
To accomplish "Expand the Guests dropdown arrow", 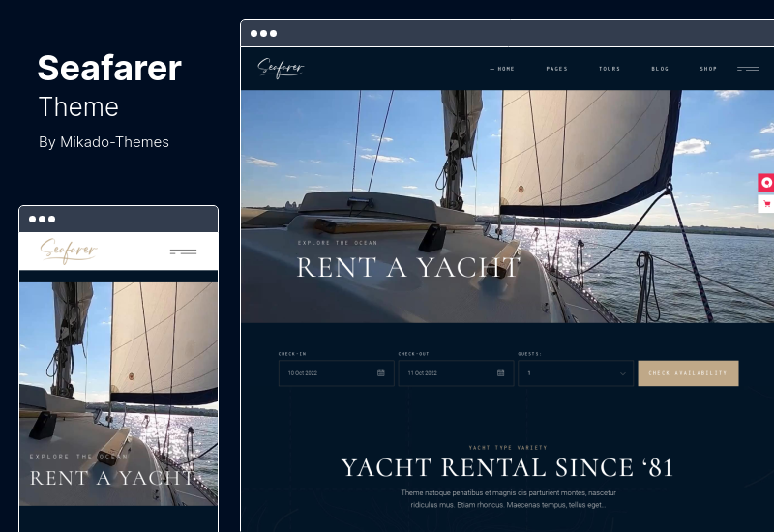I will [622, 373].
